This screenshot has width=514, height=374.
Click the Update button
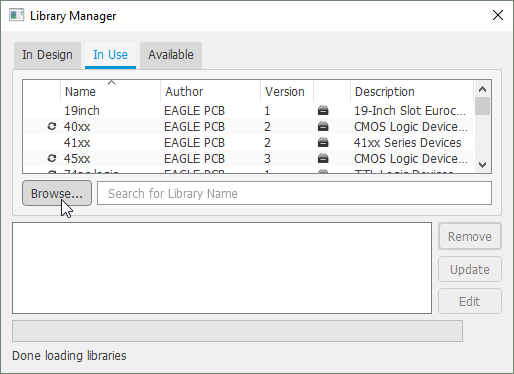click(x=470, y=269)
